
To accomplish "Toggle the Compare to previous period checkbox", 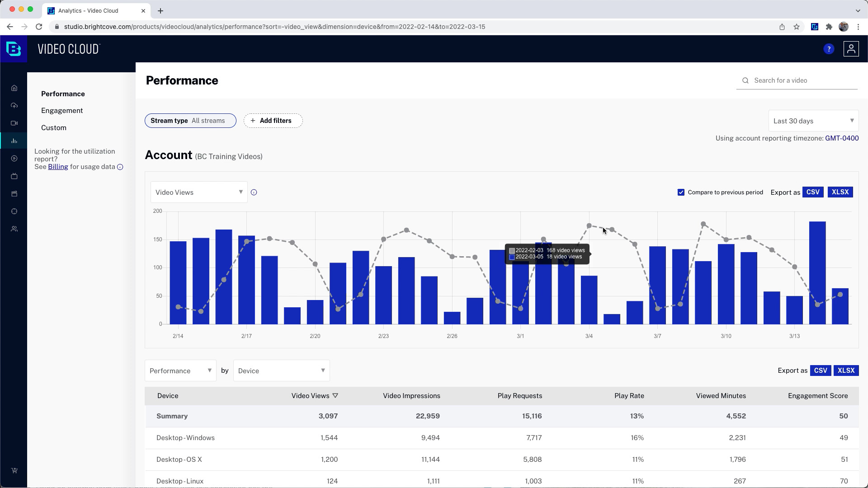I will click(681, 192).
